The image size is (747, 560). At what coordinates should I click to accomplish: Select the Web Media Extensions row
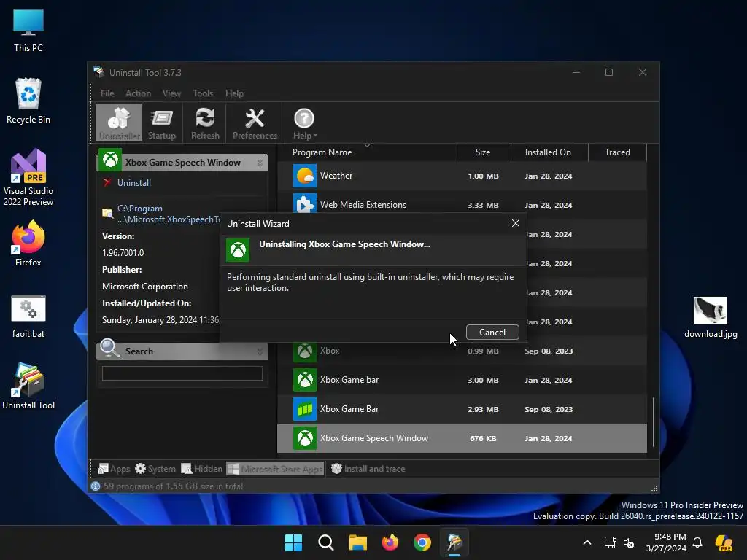[x=462, y=205]
